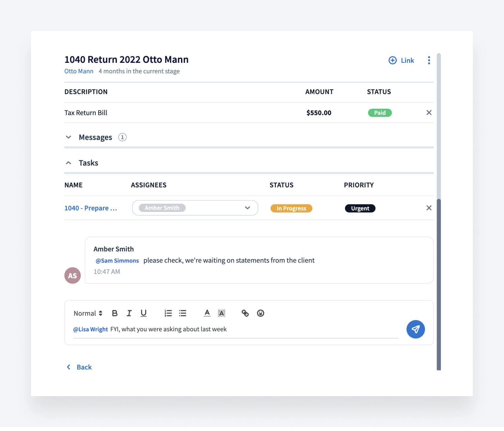The width and height of the screenshot is (504, 431).
Task: Insert a bulleted list
Action: click(183, 313)
